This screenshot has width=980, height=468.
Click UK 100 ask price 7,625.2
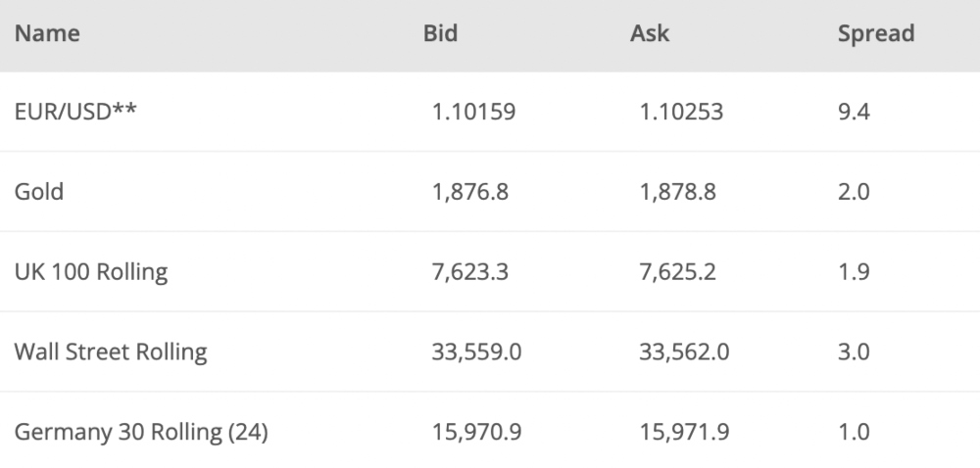pos(677,272)
